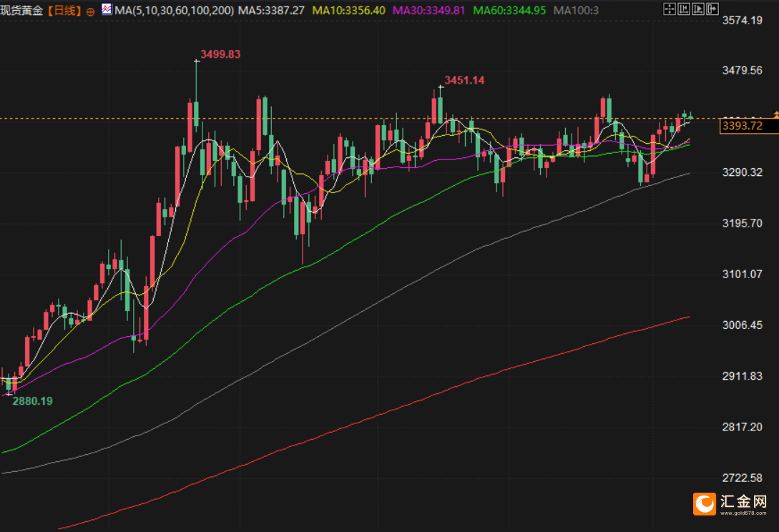
Task: Click the orange circled-plus icon next to 日线
Action: [x=90, y=12]
